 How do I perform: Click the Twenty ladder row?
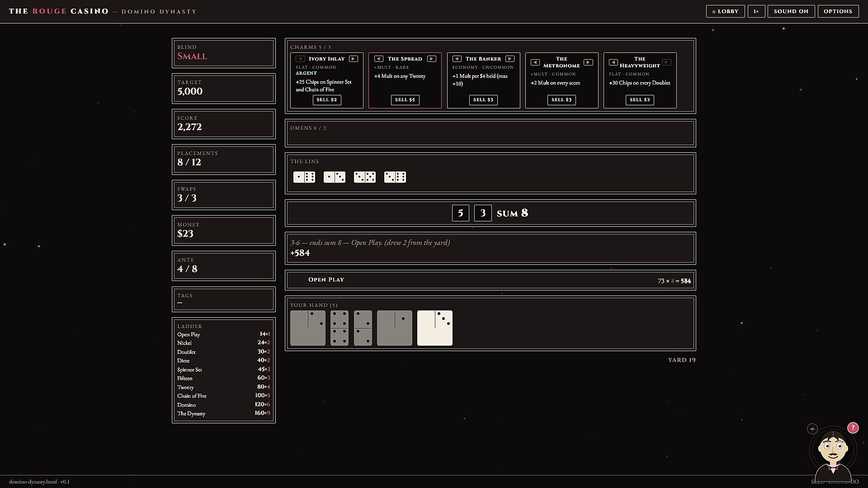point(224,387)
